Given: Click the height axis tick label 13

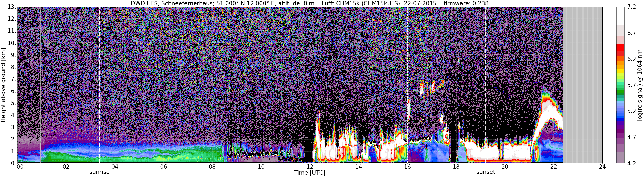Looking at the screenshot, I should pos(12,7).
